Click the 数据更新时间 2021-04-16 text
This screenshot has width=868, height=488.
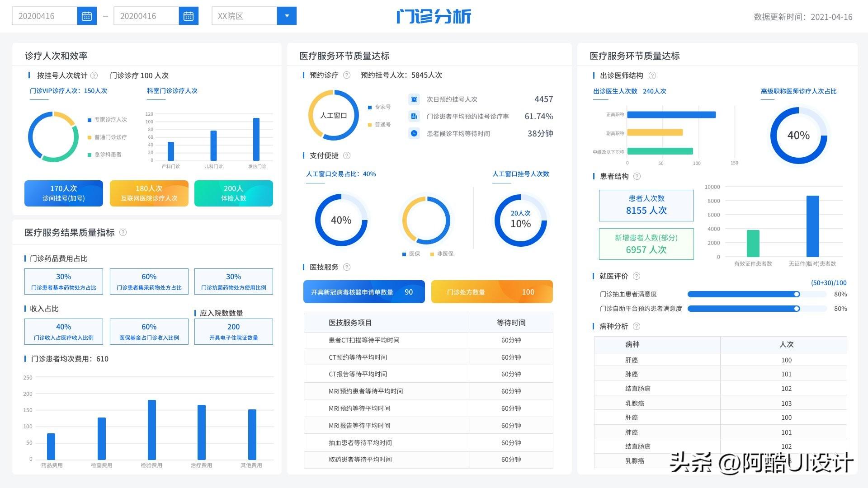(x=803, y=17)
